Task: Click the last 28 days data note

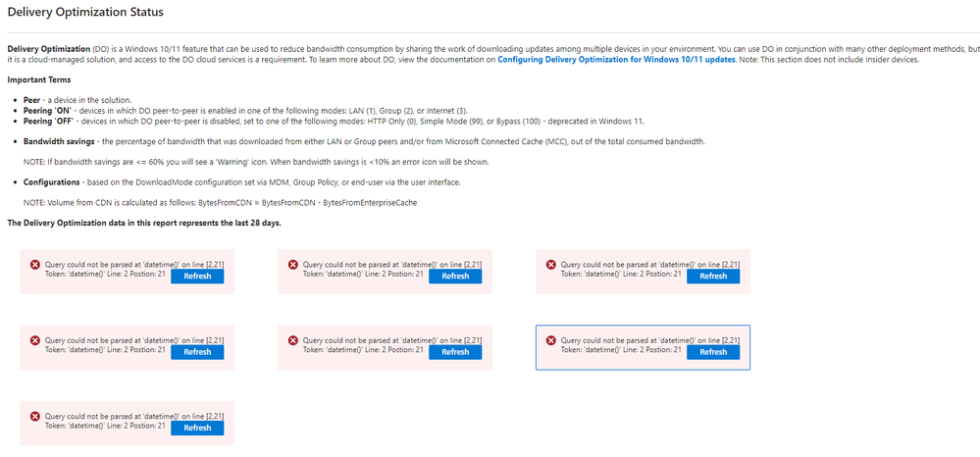Action: point(144,224)
